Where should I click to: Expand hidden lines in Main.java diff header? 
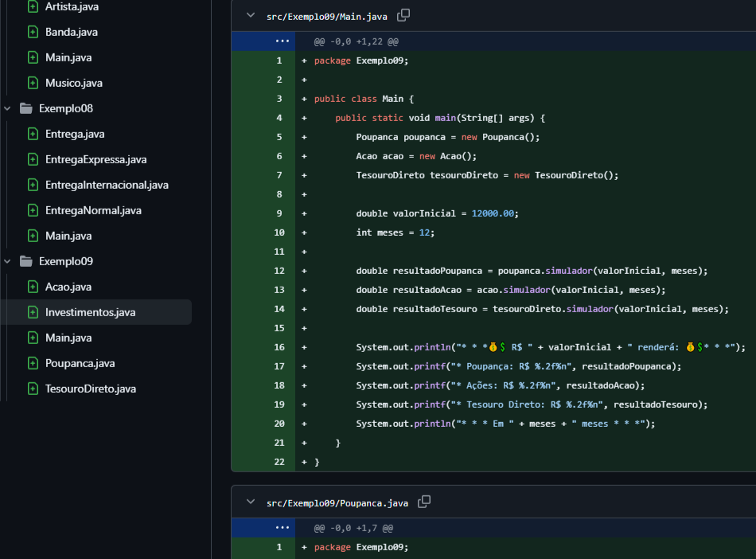(282, 41)
